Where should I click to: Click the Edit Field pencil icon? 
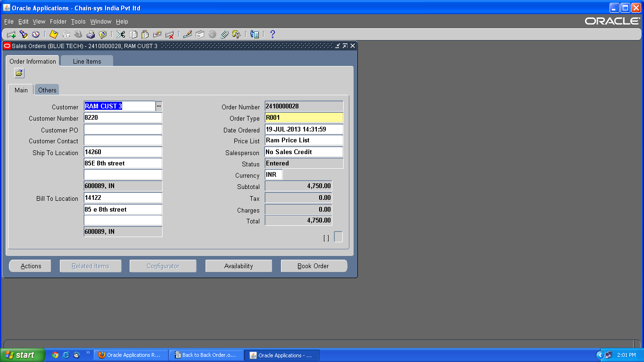point(188,34)
